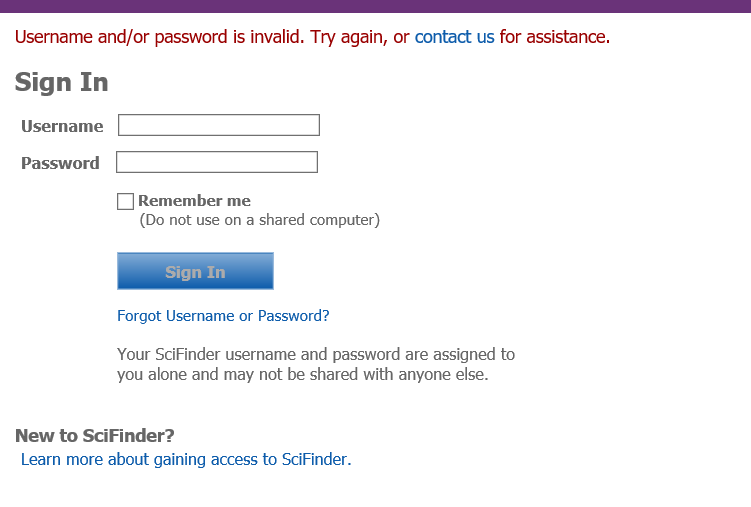Follow the "Forgot Username or Password?" link
The width and height of the screenshot is (751, 507).
coord(223,316)
